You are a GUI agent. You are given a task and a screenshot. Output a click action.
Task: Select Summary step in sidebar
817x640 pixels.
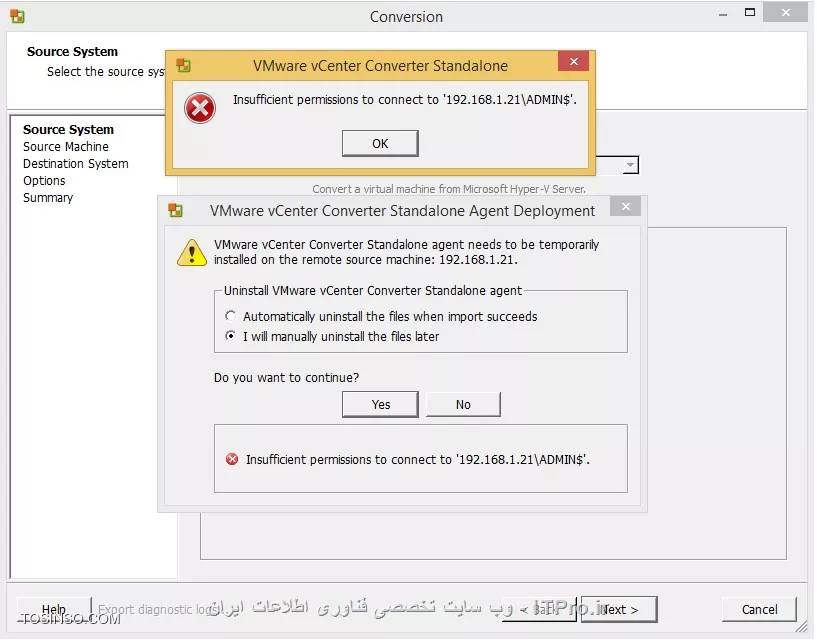pos(48,198)
